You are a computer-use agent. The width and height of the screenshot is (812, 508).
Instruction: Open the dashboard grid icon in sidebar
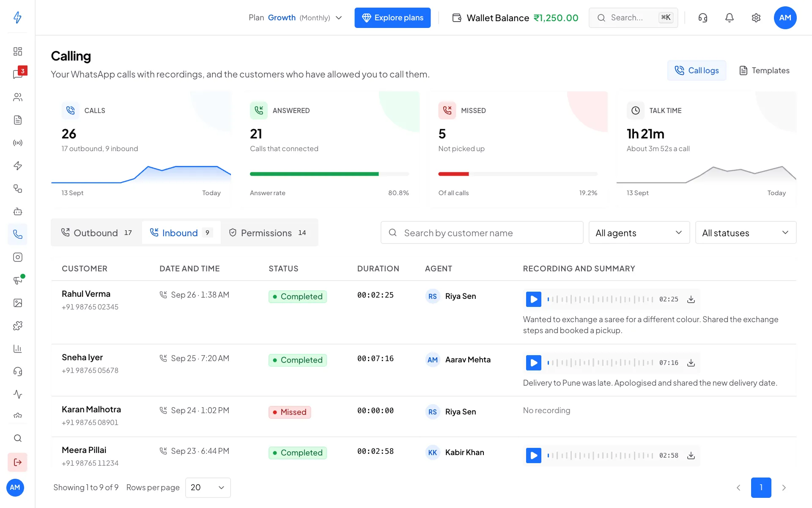(x=17, y=51)
